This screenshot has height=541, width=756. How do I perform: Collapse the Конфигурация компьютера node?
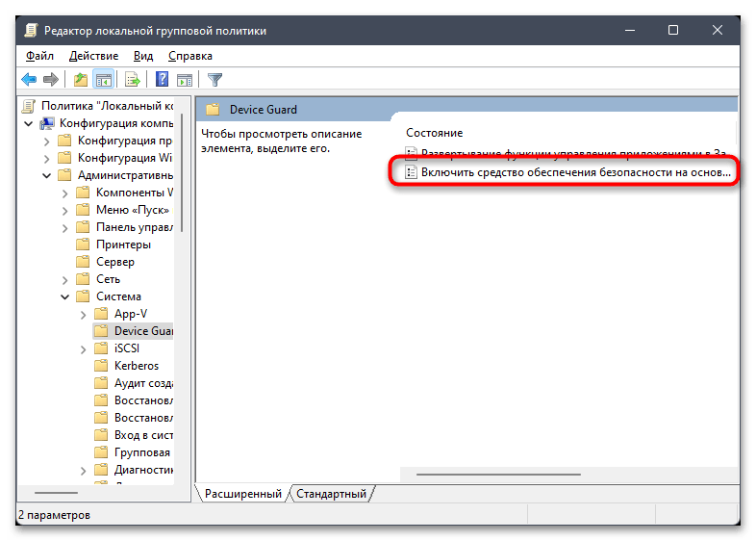29,123
